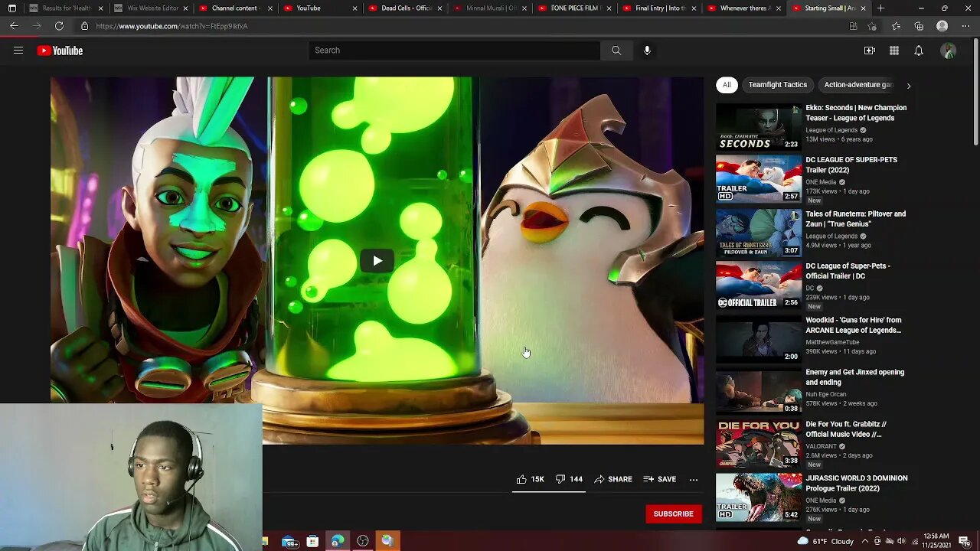
Task: Open the browser Collections icon
Action: 919,26
